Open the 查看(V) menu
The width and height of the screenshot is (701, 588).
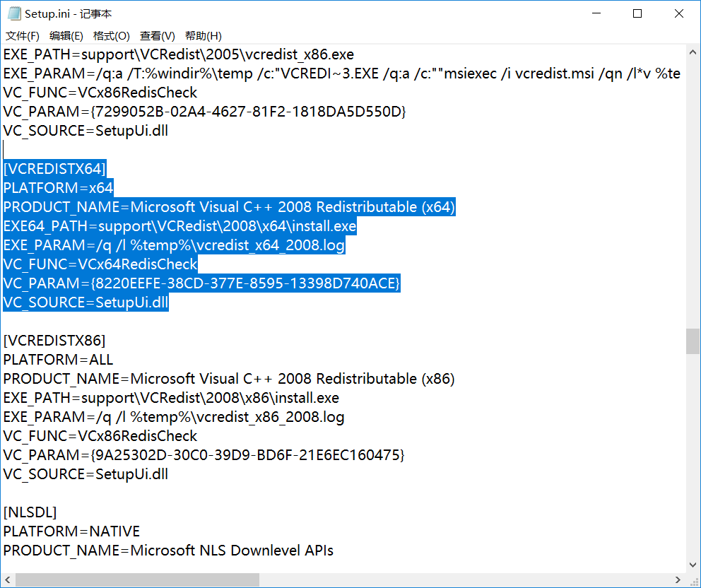pyautogui.click(x=158, y=36)
